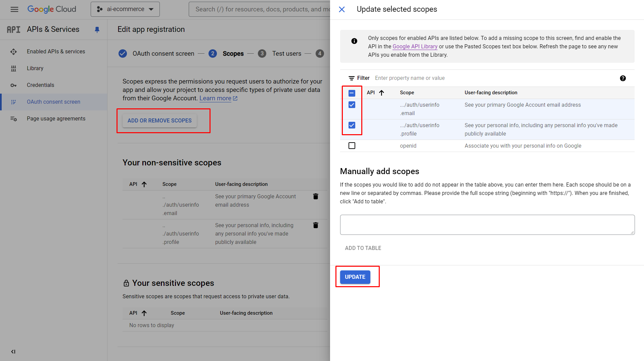Image resolution: width=644 pixels, height=361 pixels.
Task: Click 'Associate you with your personal info on Google'
Action: click(523, 146)
